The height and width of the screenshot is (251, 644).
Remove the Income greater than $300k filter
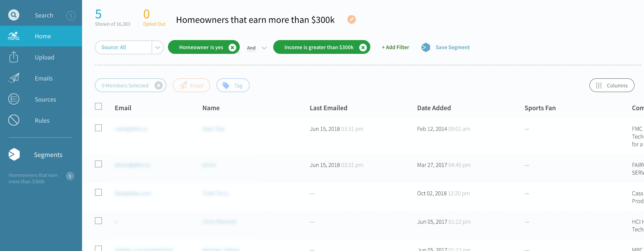pyautogui.click(x=363, y=47)
